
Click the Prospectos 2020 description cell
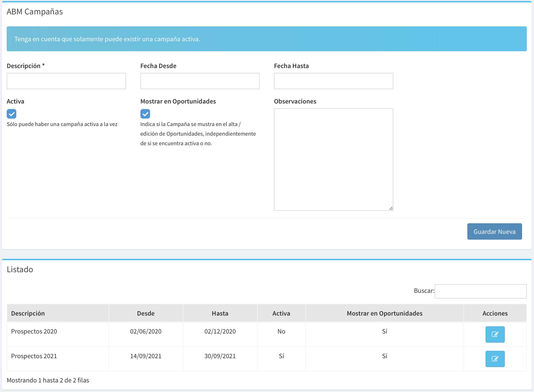tap(34, 331)
